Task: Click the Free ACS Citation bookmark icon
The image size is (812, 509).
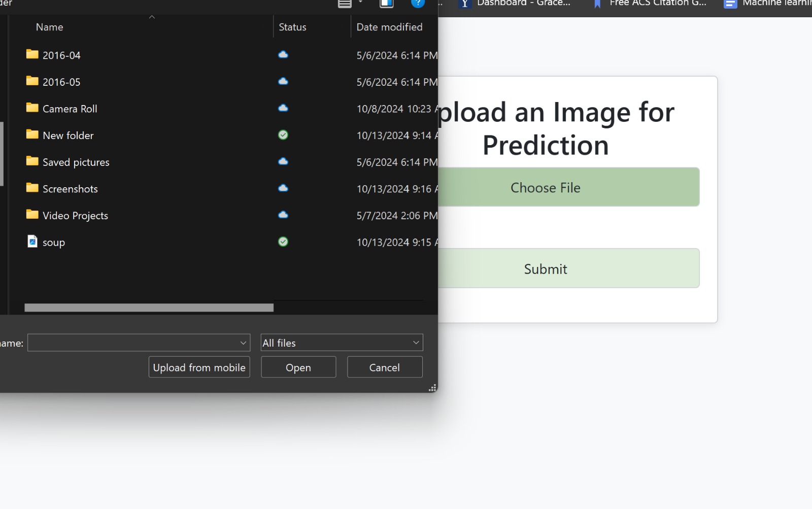Action: click(597, 4)
